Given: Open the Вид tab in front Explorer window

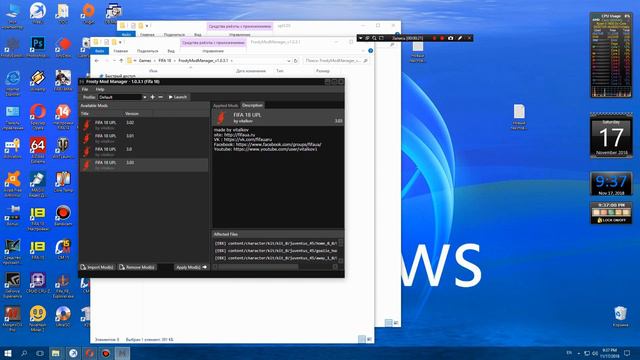Looking at the screenshot, I should point(171,51).
